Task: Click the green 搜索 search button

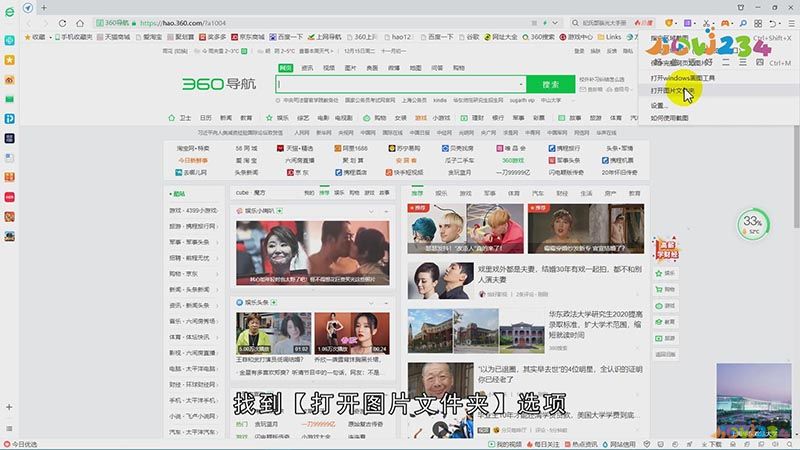Action: tap(551, 84)
